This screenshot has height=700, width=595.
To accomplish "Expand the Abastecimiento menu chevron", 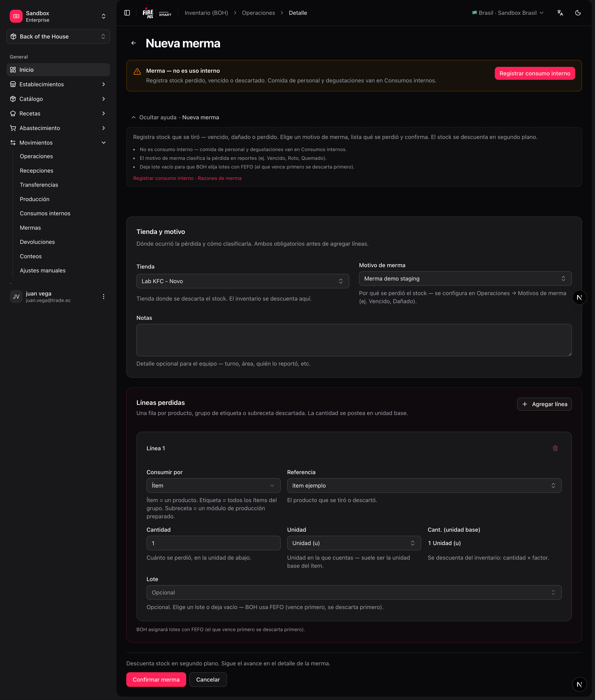I will click(x=104, y=128).
